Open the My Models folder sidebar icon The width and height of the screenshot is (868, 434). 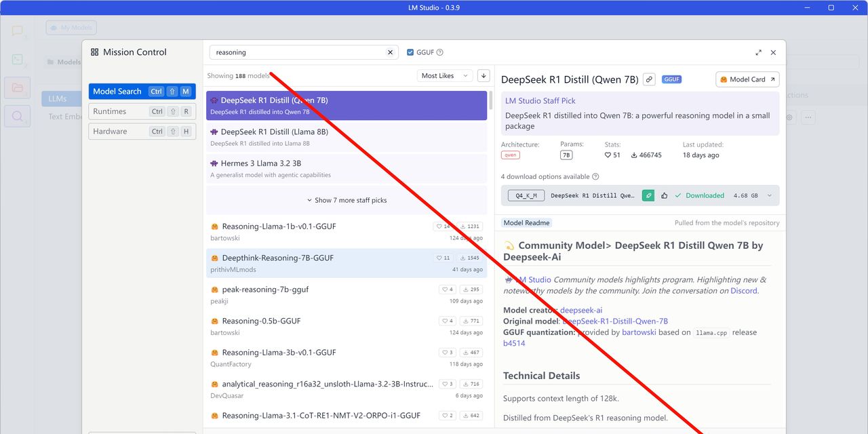click(18, 88)
